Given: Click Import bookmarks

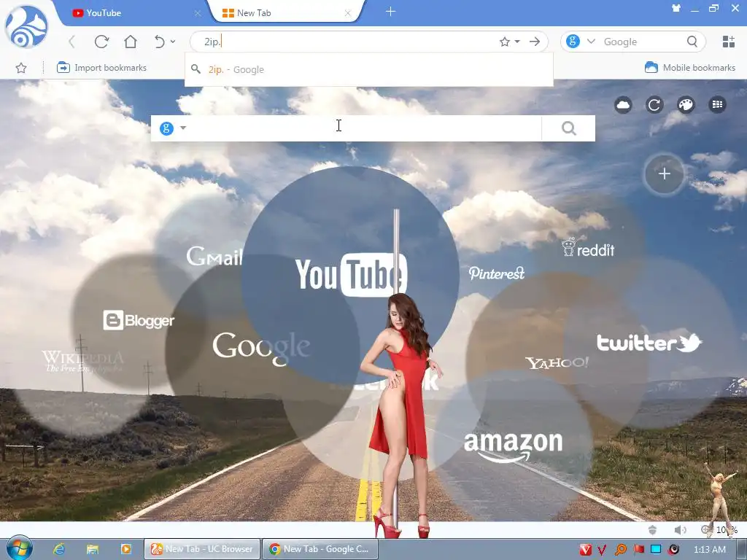Looking at the screenshot, I should coord(101,68).
